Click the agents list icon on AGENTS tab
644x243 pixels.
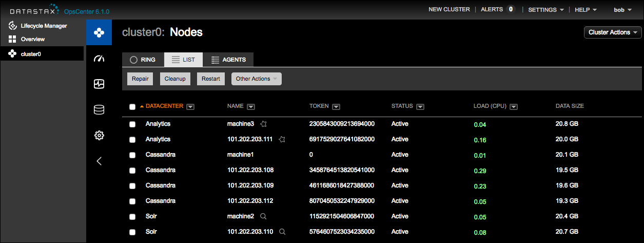[215, 60]
